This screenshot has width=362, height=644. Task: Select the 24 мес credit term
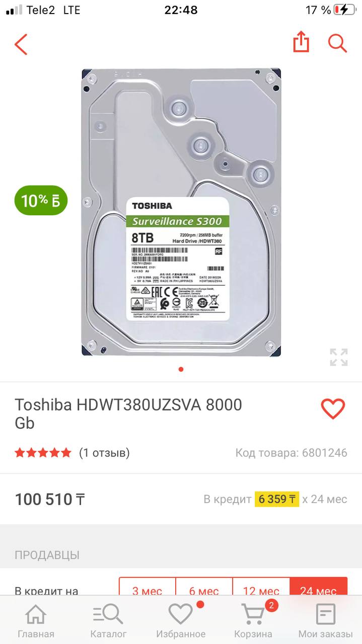[x=318, y=588]
